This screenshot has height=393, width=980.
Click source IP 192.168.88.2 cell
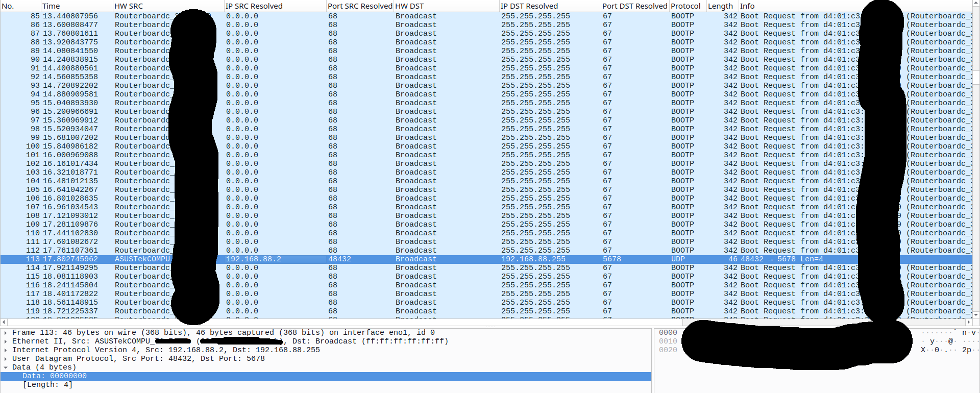(254, 259)
